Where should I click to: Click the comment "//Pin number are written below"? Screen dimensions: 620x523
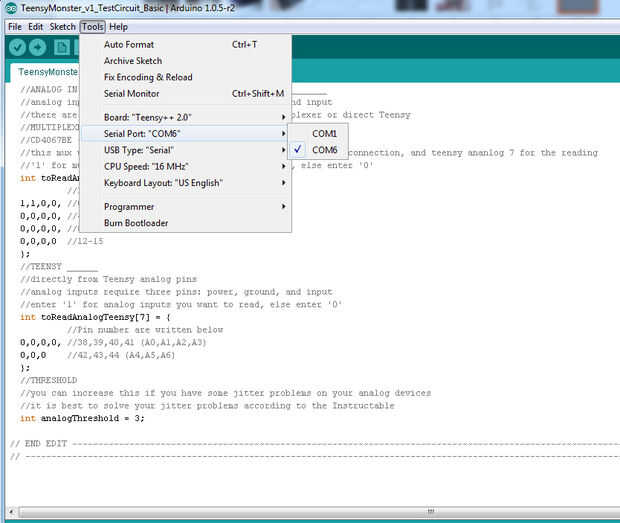coord(145,330)
